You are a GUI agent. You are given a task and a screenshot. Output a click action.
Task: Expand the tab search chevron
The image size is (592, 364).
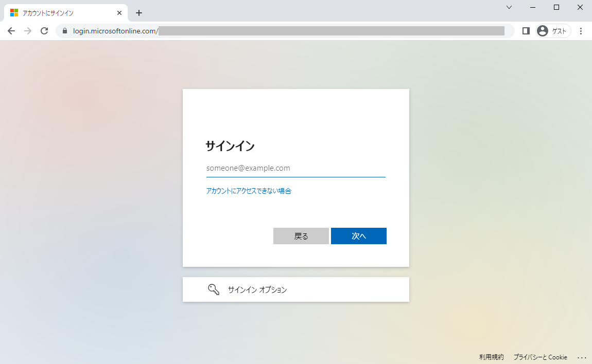(x=509, y=7)
